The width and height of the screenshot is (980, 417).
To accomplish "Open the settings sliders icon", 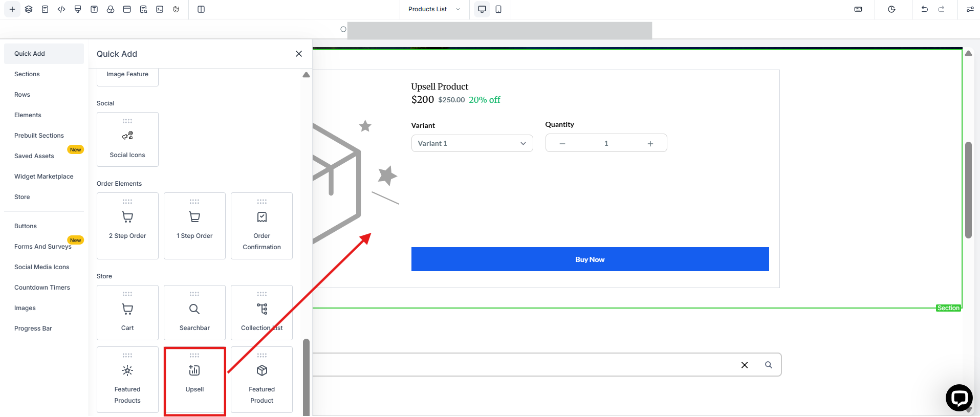I will 970,9.
